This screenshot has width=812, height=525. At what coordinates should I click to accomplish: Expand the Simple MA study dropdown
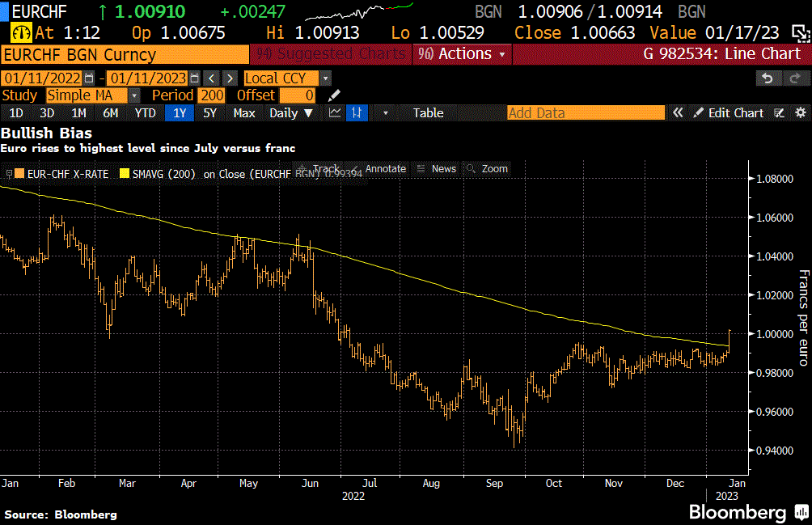click(x=134, y=95)
